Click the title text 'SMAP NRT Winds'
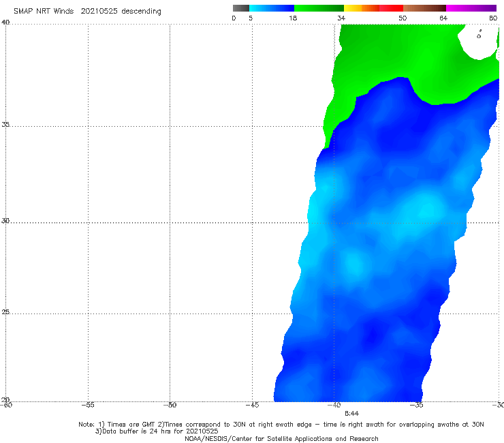This screenshot has width=504, height=443. pyautogui.click(x=44, y=12)
